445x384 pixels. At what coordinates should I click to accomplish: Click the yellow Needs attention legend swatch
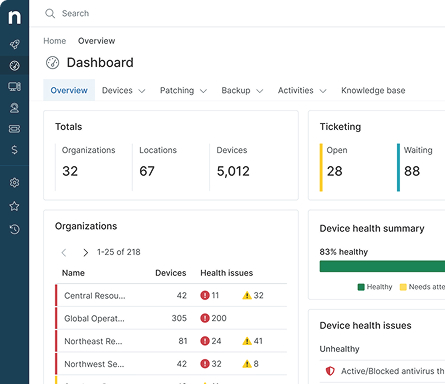pyautogui.click(x=403, y=287)
